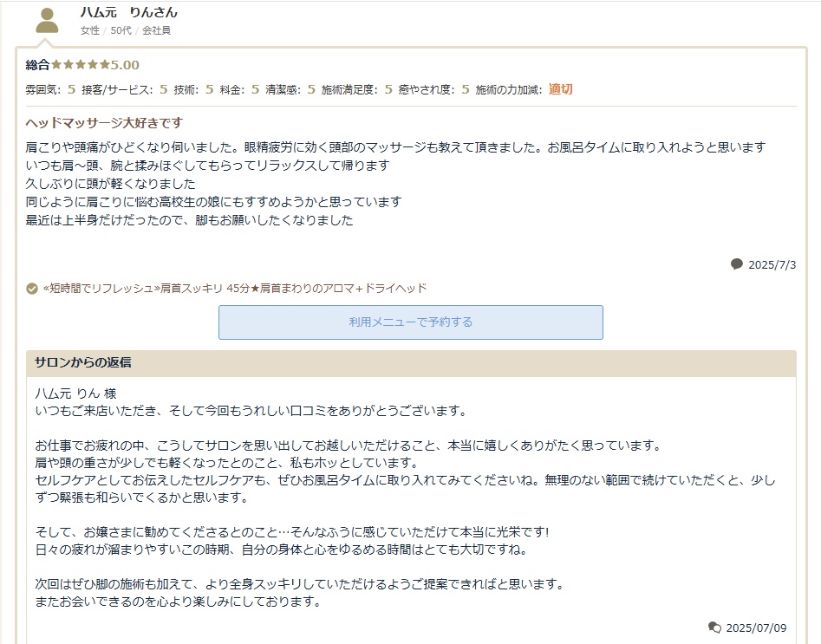The image size is (821, 644).
Task: Click the 利用メニューで予約する button
Action: pos(411,322)
